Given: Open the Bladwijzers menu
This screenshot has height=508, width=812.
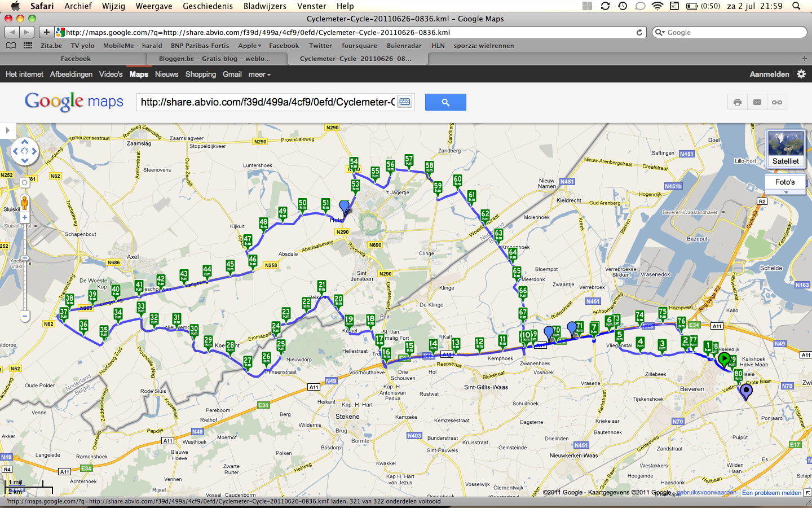Looking at the screenshot, I should point(265,6).
